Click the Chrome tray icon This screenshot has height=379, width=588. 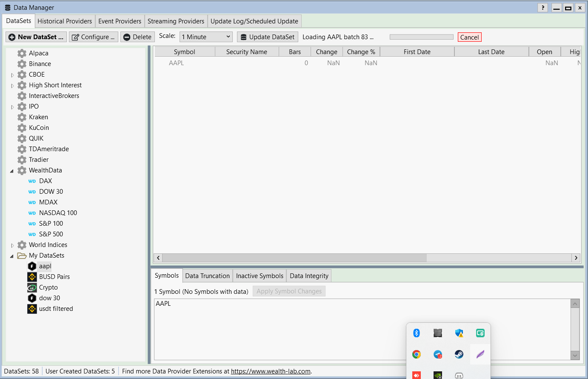[417, 354]
